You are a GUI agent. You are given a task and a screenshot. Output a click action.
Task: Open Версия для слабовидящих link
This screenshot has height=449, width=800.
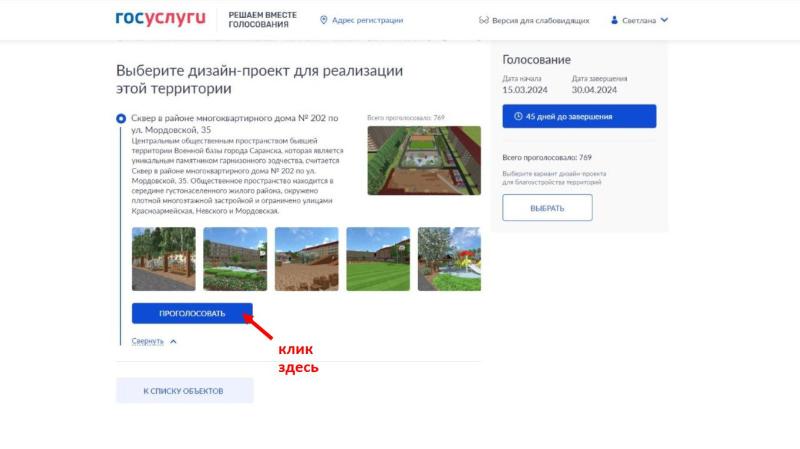(x=540, y=20)
